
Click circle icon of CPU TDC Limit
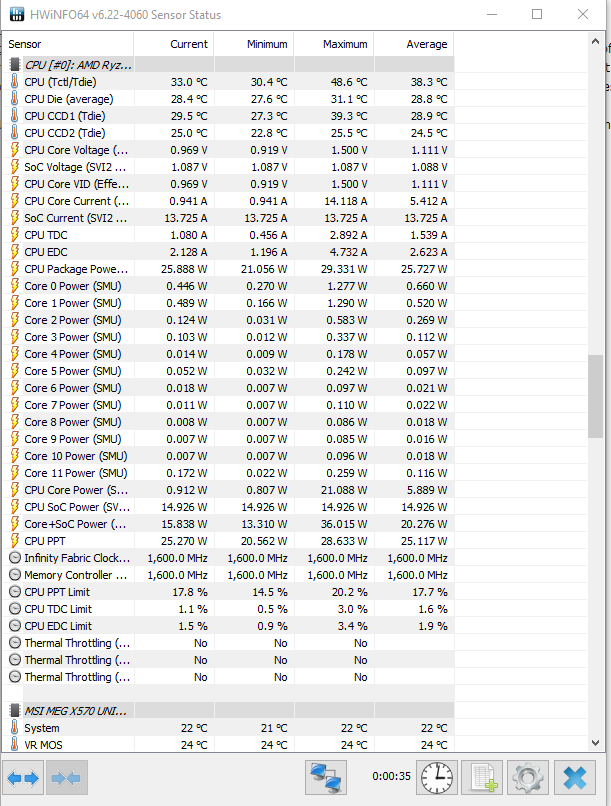[15, 609]
